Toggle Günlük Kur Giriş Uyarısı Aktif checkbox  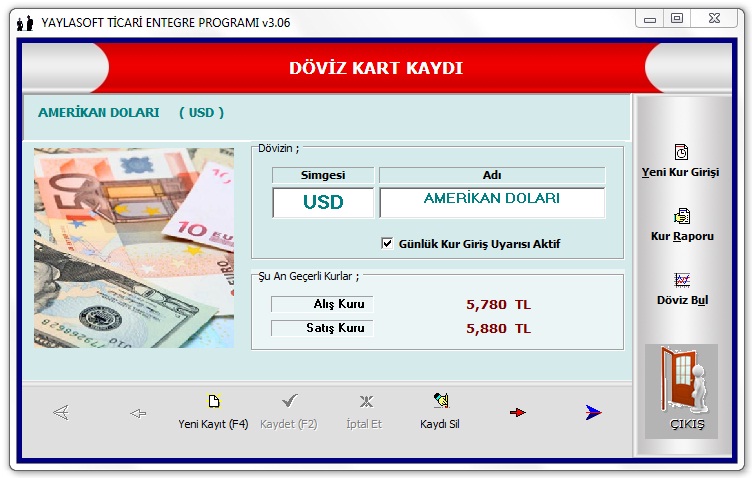pos(387,243)
